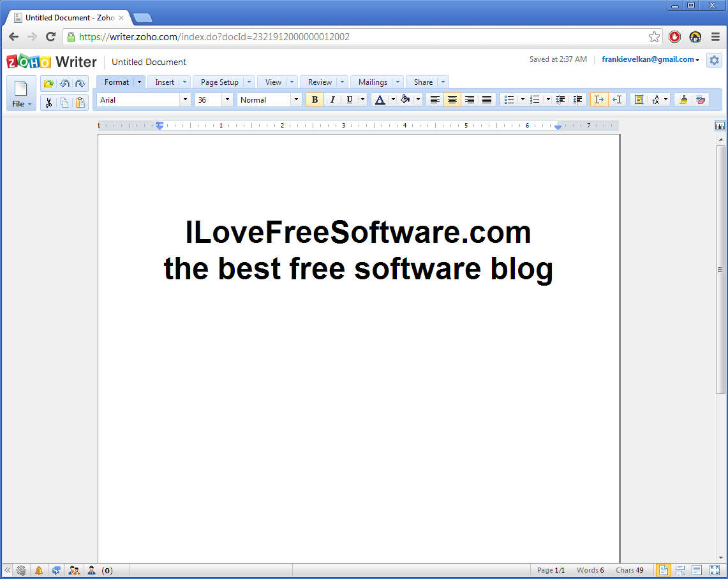728x579 pixels.
Task: Open the status bar settings gear
Action: tap(21, 570)
